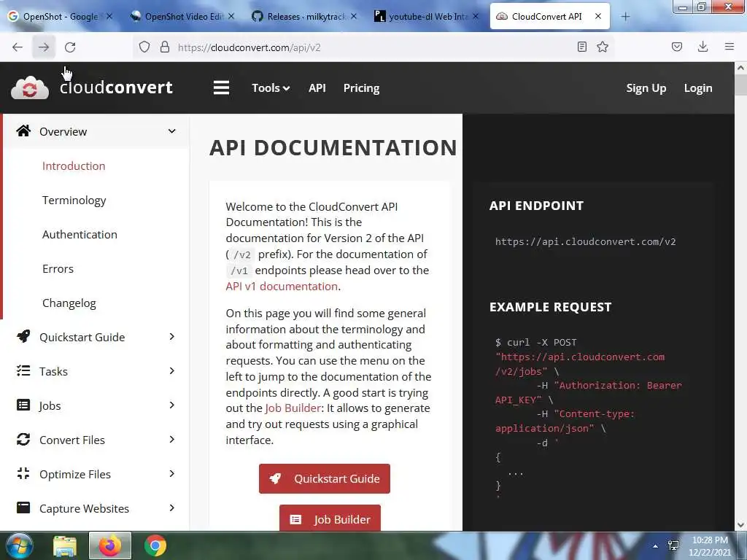Expand the Convert Files chevron
747x560 pixels.
172,440
